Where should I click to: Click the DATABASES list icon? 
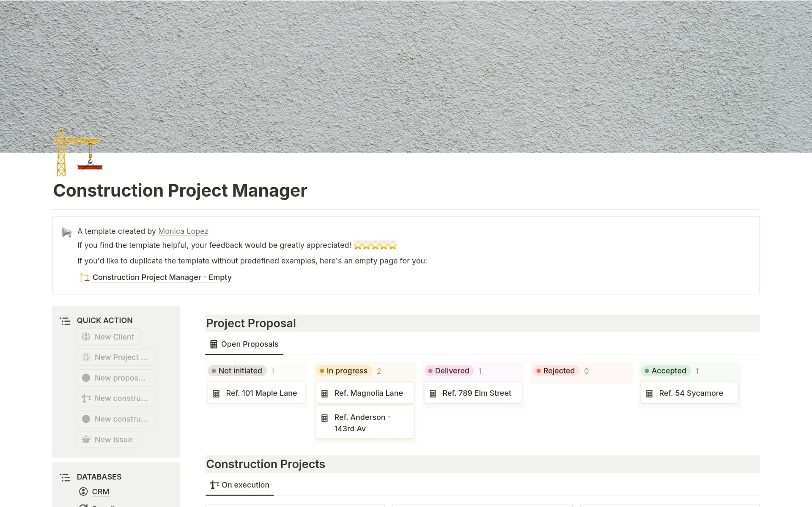(x=65, y=477)
